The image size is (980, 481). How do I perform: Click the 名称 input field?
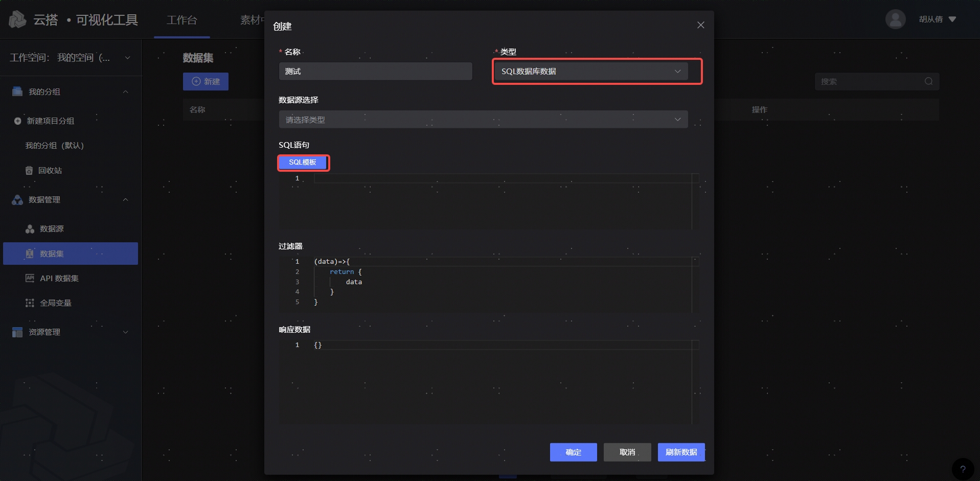pos(375,72)
